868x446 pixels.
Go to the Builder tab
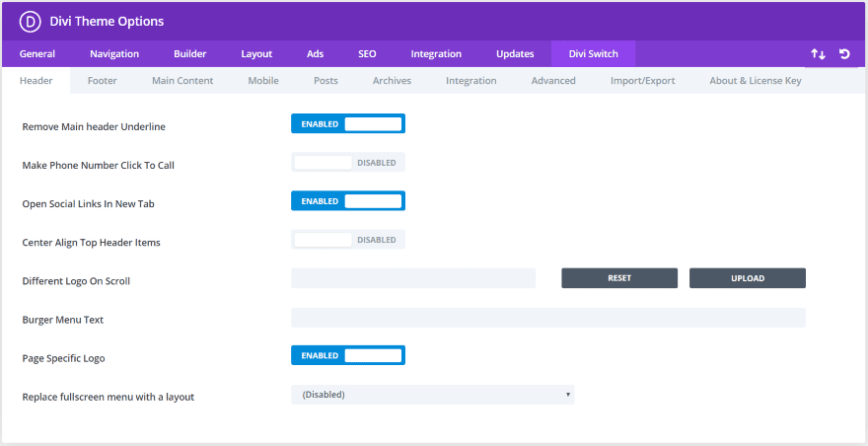(189, 53)
